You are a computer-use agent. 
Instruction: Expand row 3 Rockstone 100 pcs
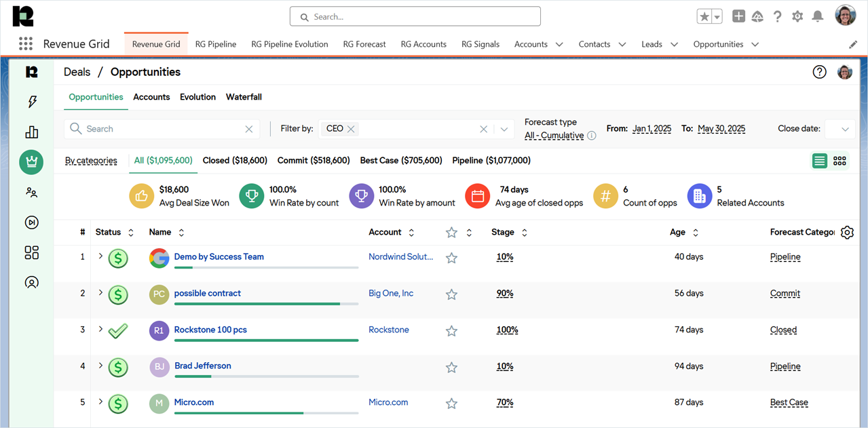[100, 329]
